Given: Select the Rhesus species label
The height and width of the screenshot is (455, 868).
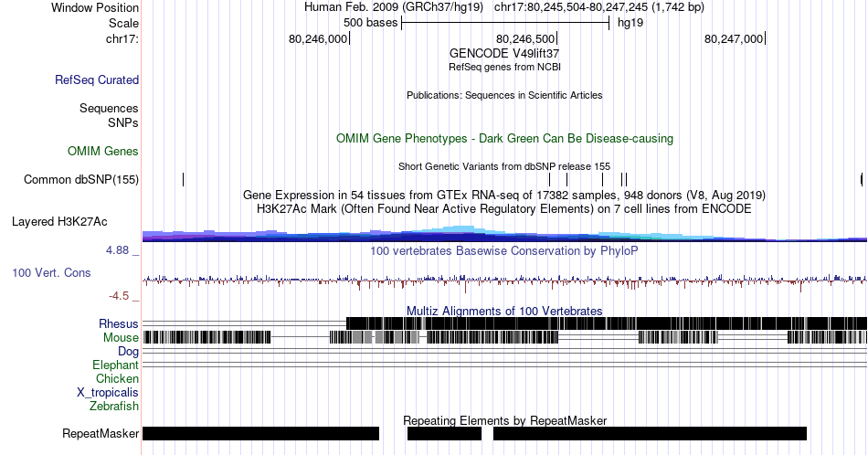Looking at the screenshot, I should [119, 323].
